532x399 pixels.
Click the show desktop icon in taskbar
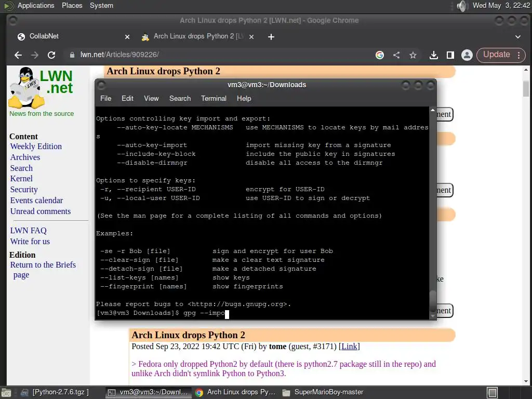[6, 393]
